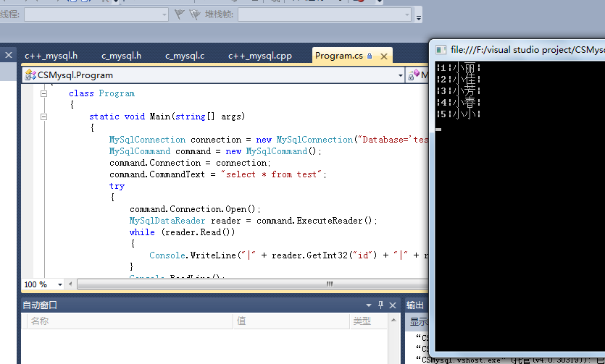Image resolution: width=605 pixels, height=364 pixels.
Task: Select the c++_mysql.cpp tab
Action: click(259, 56)
